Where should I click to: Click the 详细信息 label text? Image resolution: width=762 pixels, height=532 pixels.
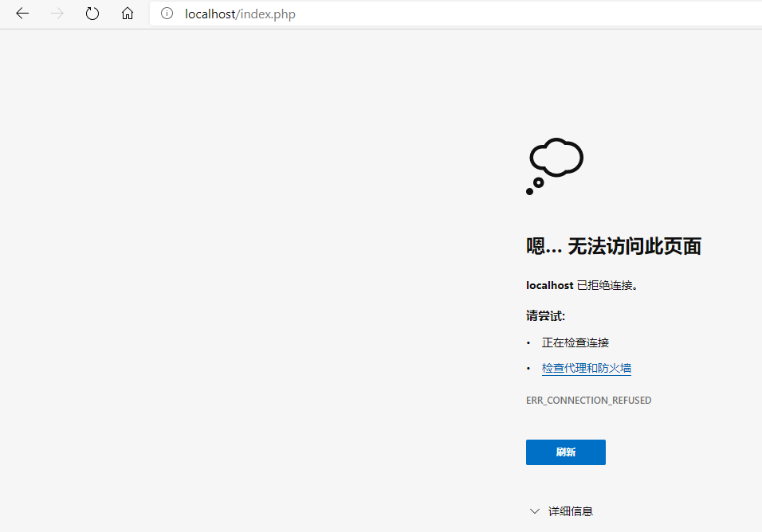(569, 510)
